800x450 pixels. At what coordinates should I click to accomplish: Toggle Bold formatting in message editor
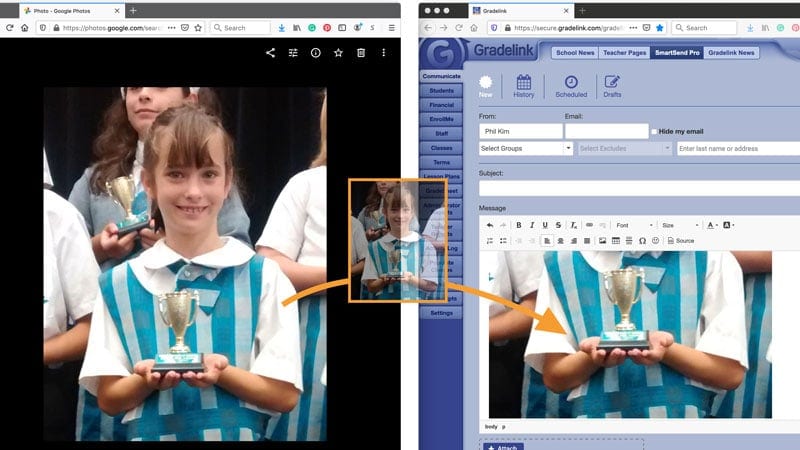[x=518, y=225]
